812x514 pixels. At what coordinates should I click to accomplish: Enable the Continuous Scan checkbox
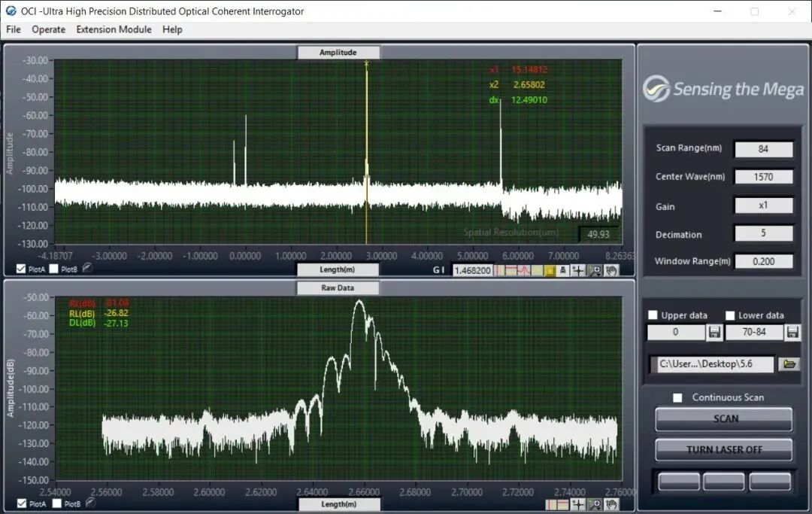pyautogui.click(x=677, y=397)
